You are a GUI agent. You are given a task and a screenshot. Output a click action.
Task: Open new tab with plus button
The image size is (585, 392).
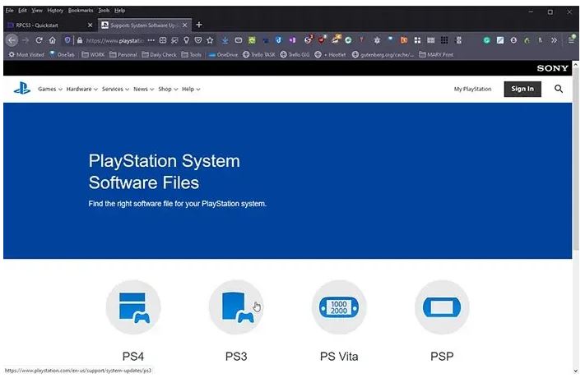199,25
